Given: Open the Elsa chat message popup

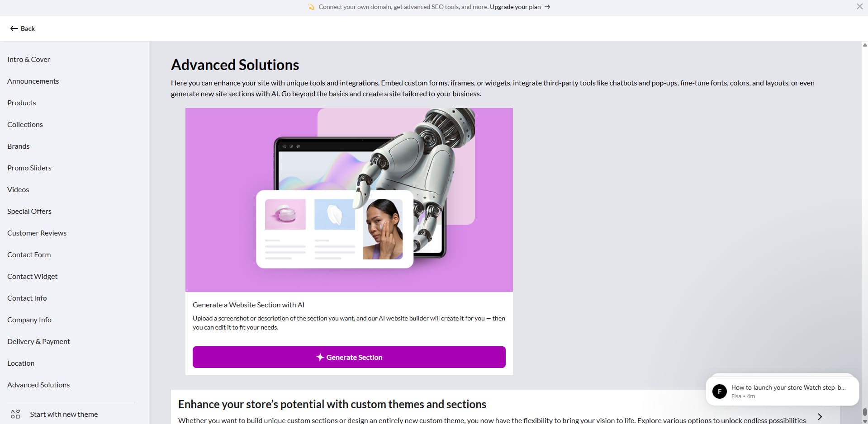Looking at the screenshot, I should (782, 391).
